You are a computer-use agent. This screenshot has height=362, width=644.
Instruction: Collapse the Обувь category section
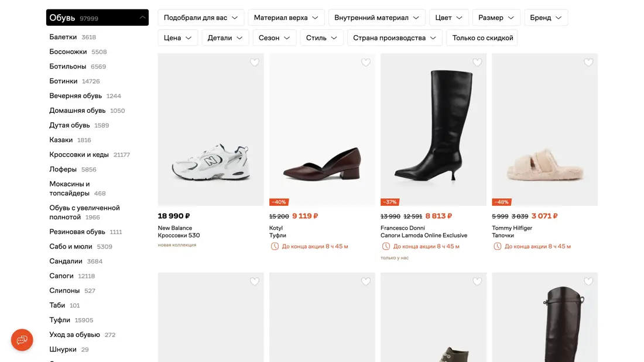(142, 18)
